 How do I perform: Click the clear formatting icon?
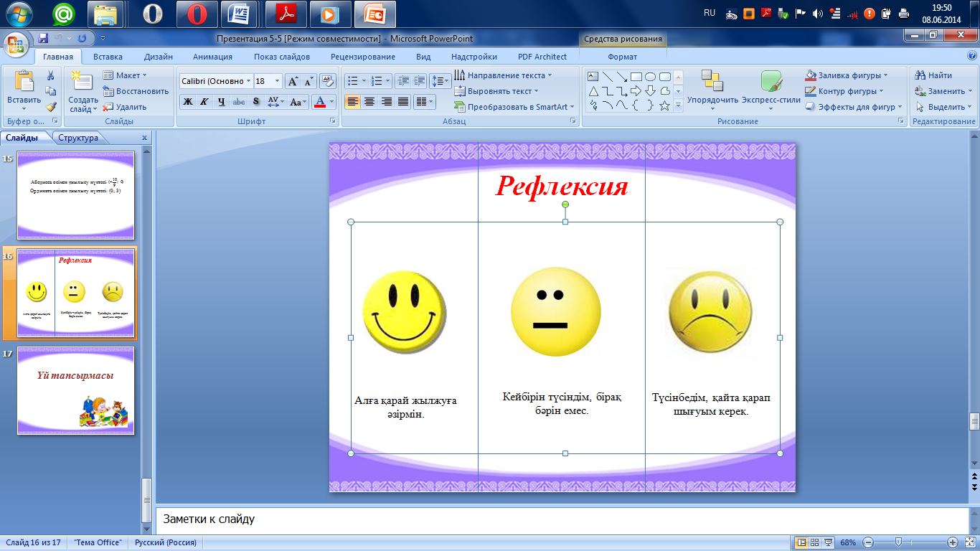click(327, 81)
